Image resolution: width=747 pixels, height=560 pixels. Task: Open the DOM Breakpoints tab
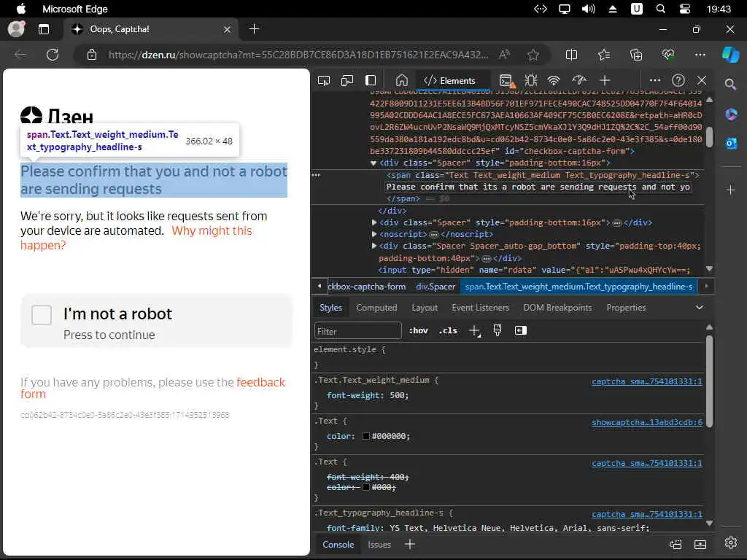[557, 308]
